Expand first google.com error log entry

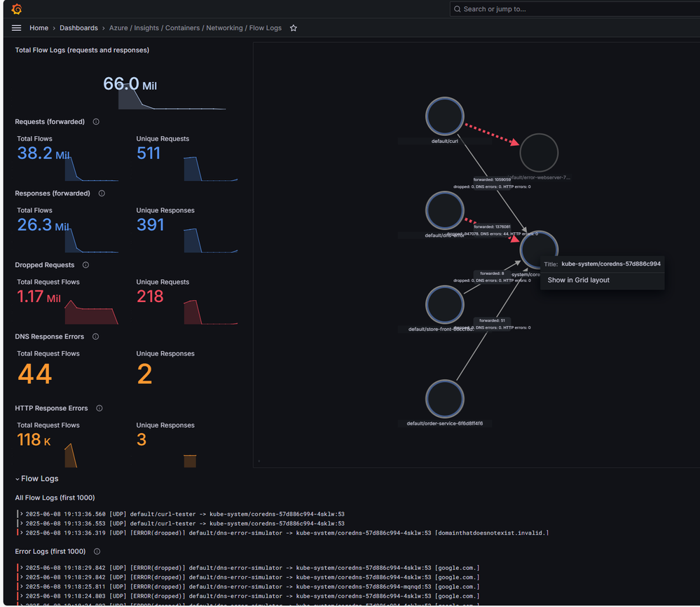[x=21, y=568]
